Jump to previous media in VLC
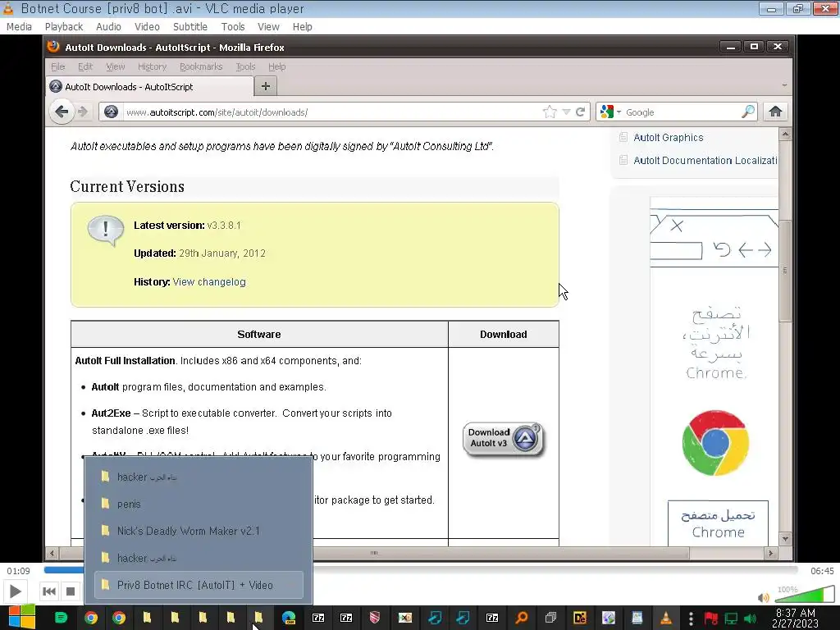 point(48,591)
